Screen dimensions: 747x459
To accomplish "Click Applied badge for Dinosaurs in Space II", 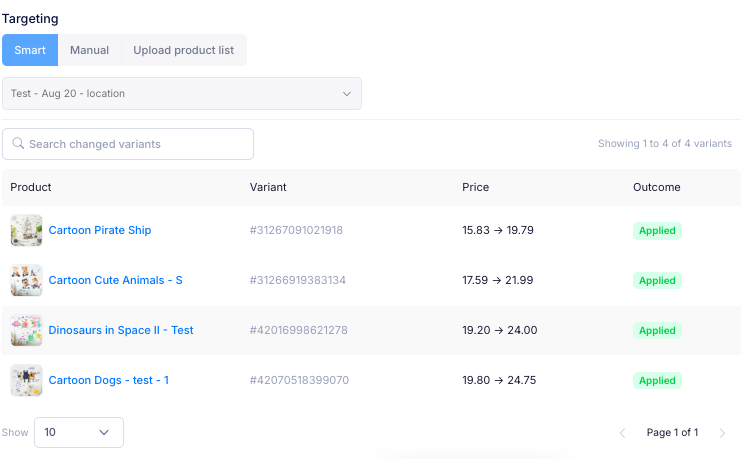I will tap(657, 331).
